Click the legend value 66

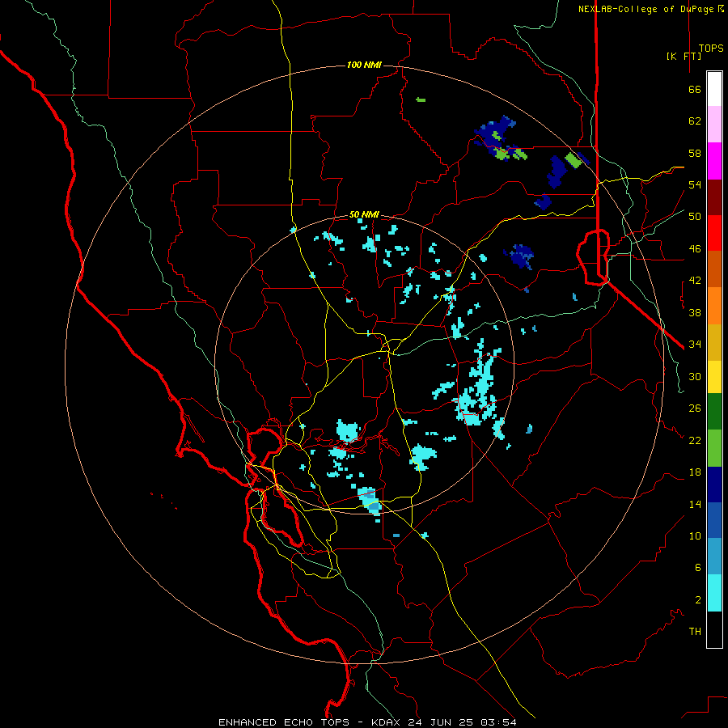point(695,89)
